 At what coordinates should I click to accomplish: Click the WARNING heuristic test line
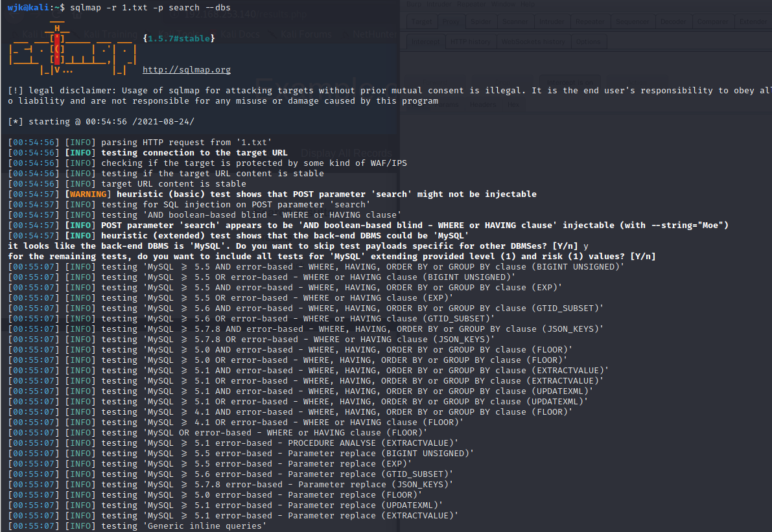coord(272,194)
